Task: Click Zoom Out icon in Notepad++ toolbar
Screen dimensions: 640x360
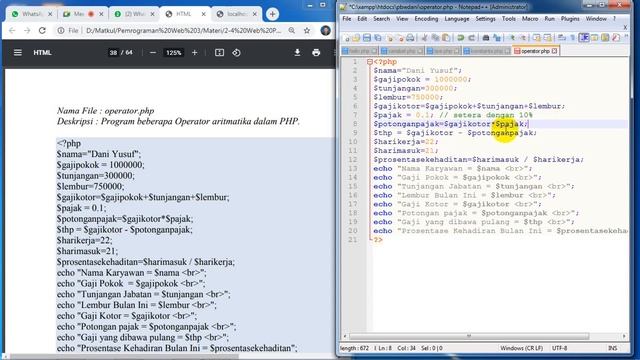Action: point(522,38)
